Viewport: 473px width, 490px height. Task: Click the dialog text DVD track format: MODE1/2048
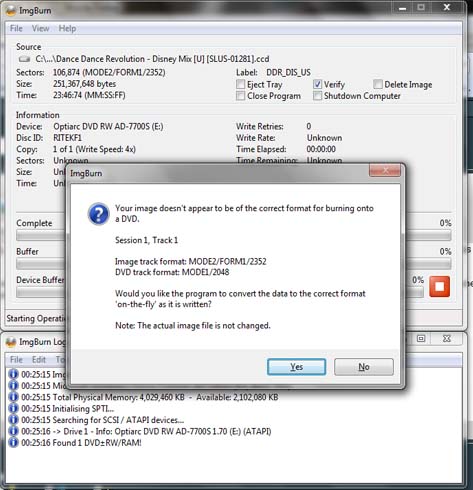click(x=172, y=272)
